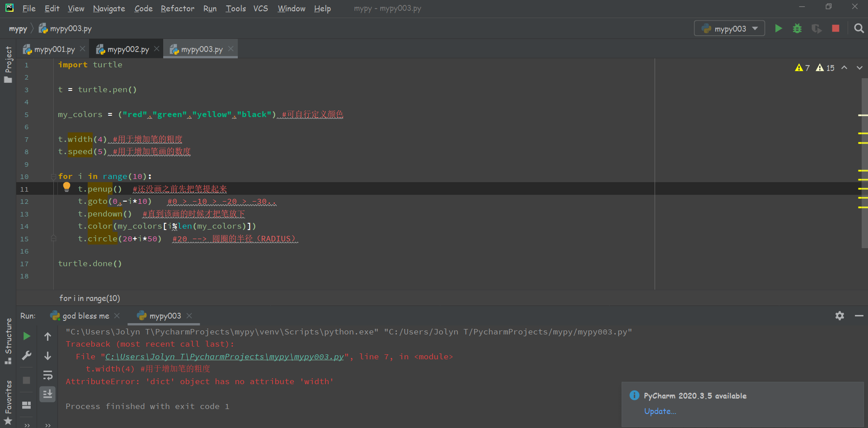Open the Run menu

click(210, 9)
